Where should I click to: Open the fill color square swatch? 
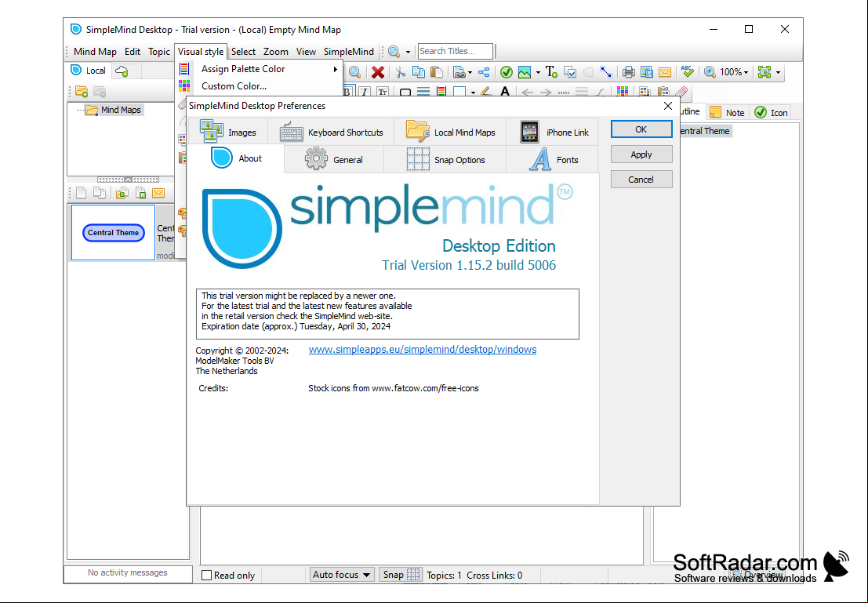point(459,92)
